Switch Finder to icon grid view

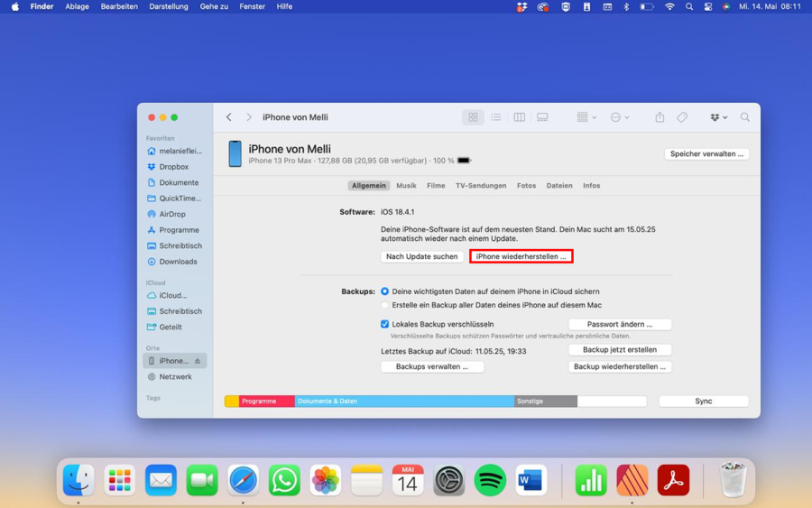(473, 117)
